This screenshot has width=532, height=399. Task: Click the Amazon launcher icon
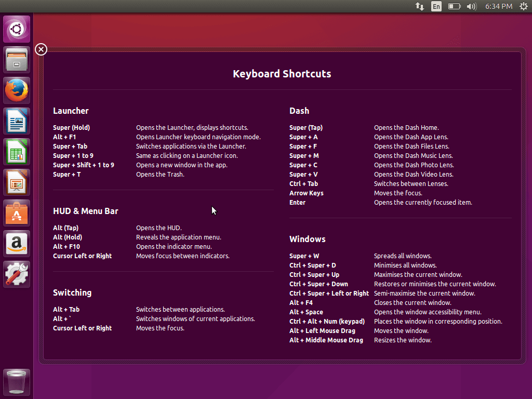(17, 244)
